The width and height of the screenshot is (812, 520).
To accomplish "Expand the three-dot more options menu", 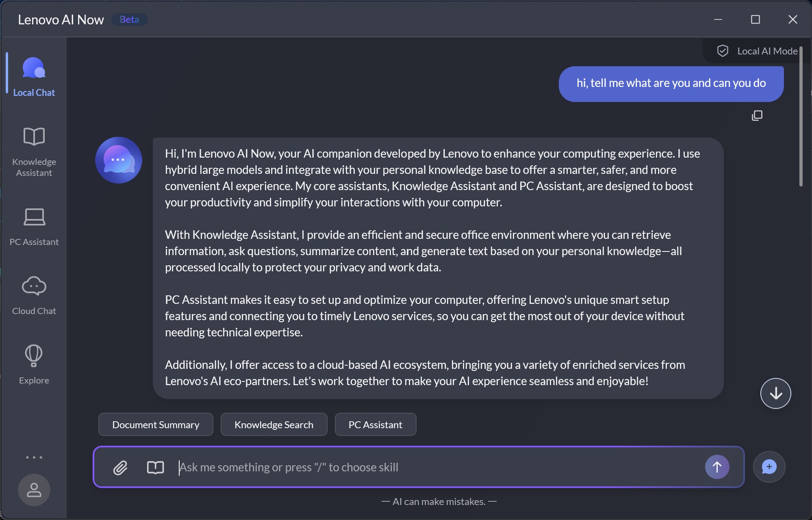I will (34, 457).
